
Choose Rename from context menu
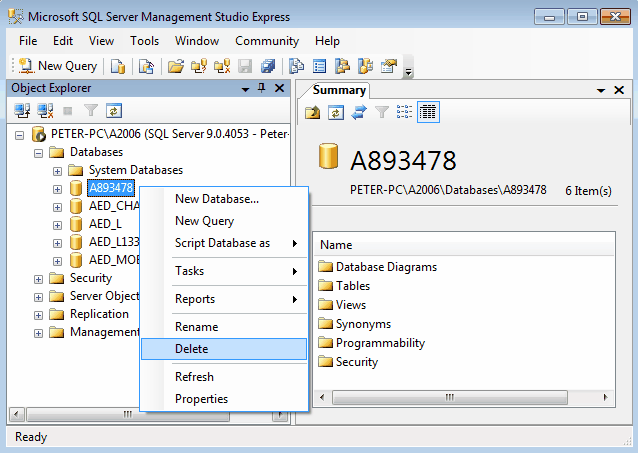click(x=224, y=327)
